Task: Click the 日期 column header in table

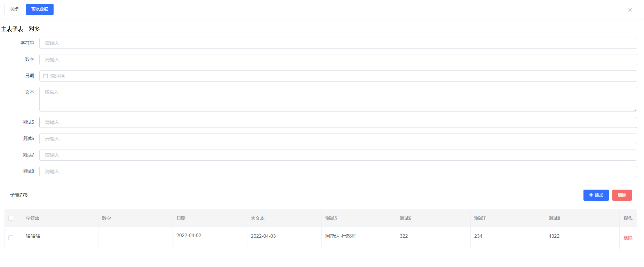Action: [x=181, y=218]
